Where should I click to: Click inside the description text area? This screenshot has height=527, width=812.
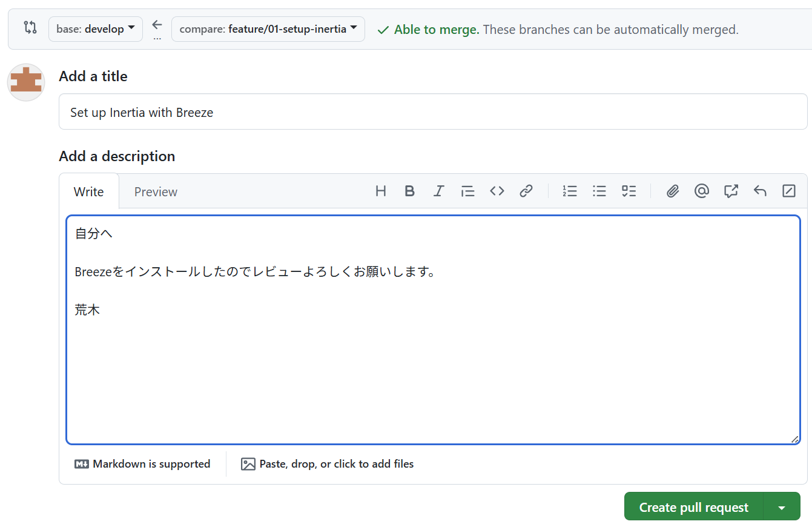click(433, 330)
